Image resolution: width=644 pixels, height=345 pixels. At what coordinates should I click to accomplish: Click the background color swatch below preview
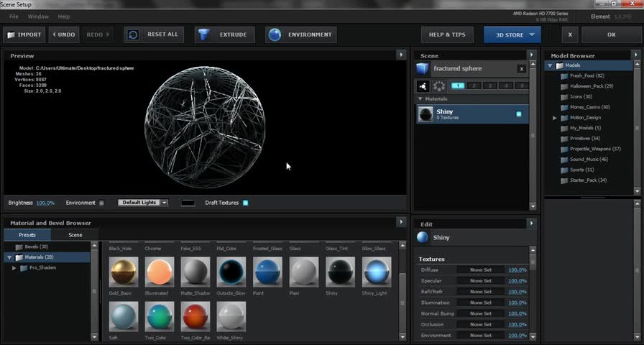pyautogui.click(x=188, y=203)
